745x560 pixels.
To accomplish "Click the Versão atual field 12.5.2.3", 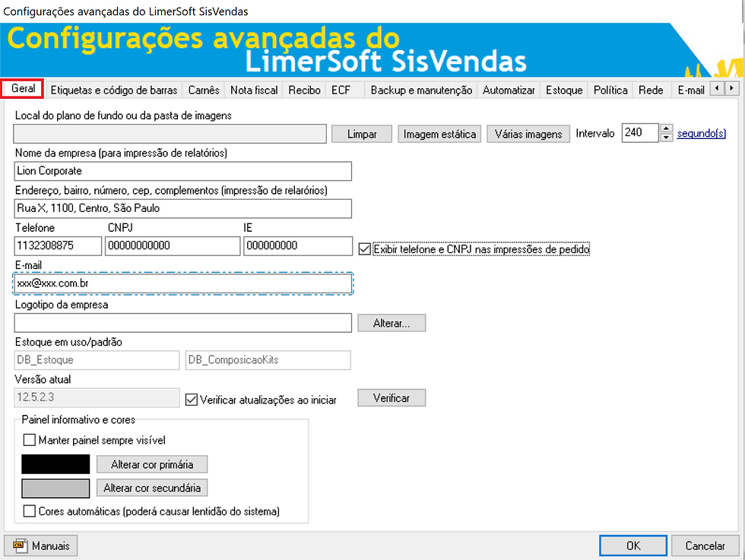I will (97, 397).
